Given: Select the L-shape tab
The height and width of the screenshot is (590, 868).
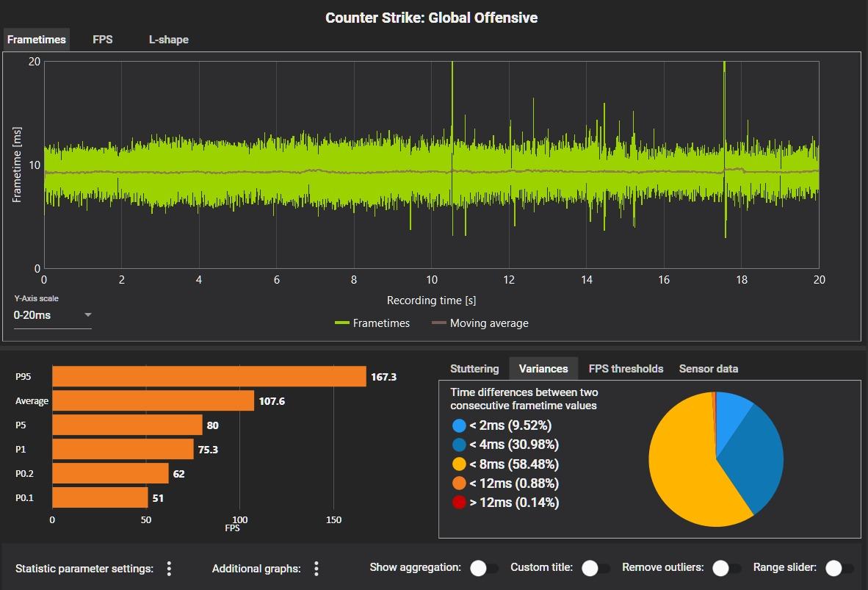Looking at the screenshot, I should tap(168, 40).
